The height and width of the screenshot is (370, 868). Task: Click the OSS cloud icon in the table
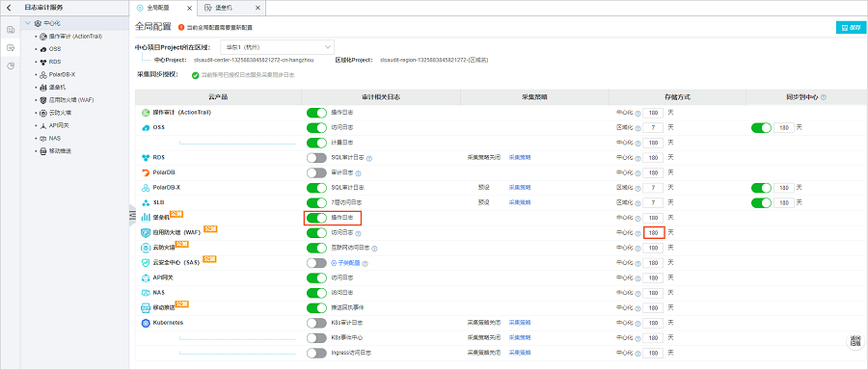147,128
